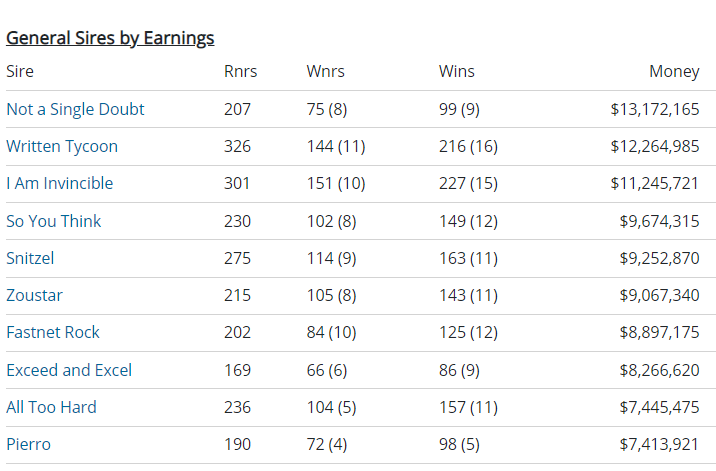Click the Wins column header
Viewport: 716px width, 471px height.
tap(456, 71)
